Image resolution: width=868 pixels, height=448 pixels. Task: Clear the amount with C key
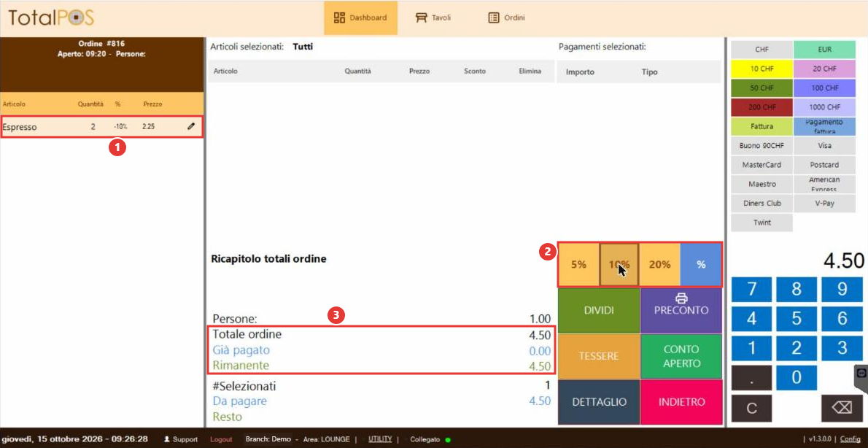[752, 408]
